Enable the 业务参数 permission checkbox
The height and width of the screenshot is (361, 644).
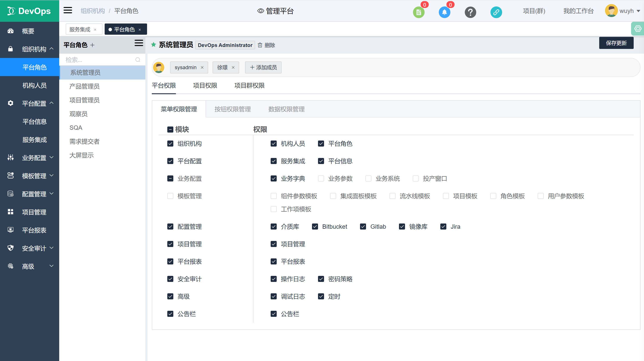tap(321, 178)
